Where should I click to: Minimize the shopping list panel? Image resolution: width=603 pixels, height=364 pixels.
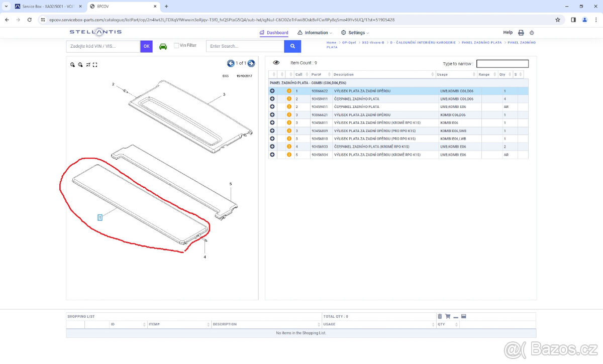[456, 317]
